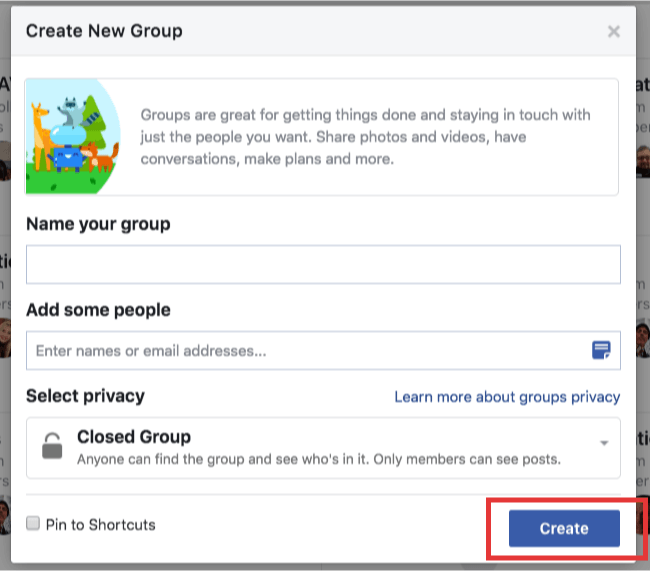Click the contact list icon in people field
This screenshot has height=571, width=650.
pyautogui.click(x=601, y=350)
